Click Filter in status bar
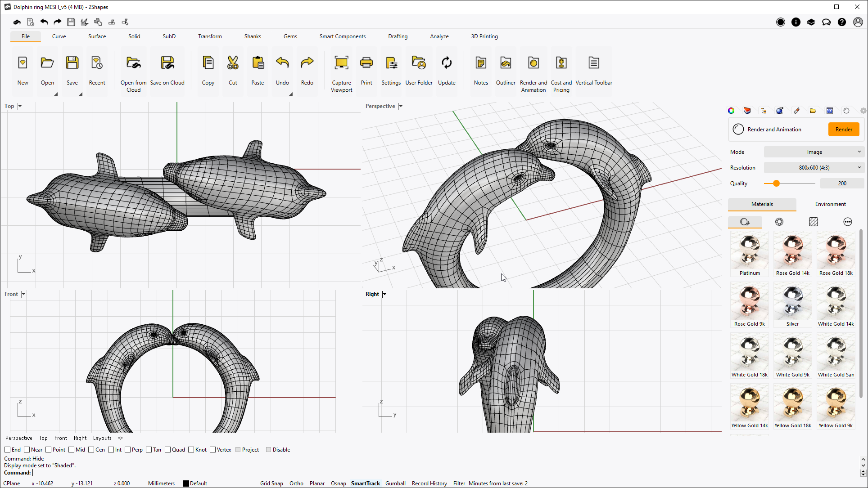The image size is (868, 488). click(x=459, y=484)
